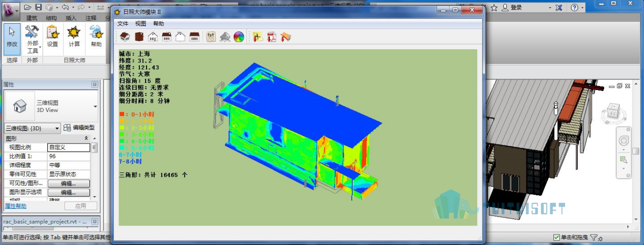Expand the 外部工具 dropdown arrow
This screenshot has height=245, width=644.
pyautogui.click(x=40, y=47)
